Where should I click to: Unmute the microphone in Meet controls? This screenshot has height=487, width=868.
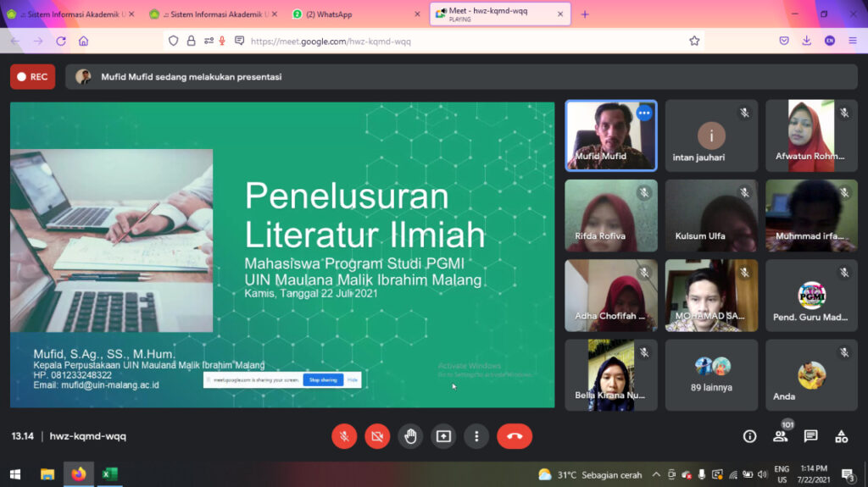(x=344, y=436)
